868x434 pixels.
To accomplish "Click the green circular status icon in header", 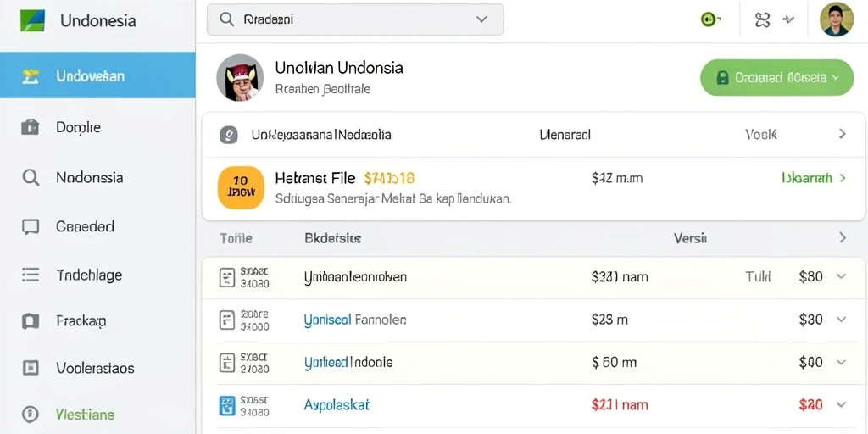I will coord(709,20).
